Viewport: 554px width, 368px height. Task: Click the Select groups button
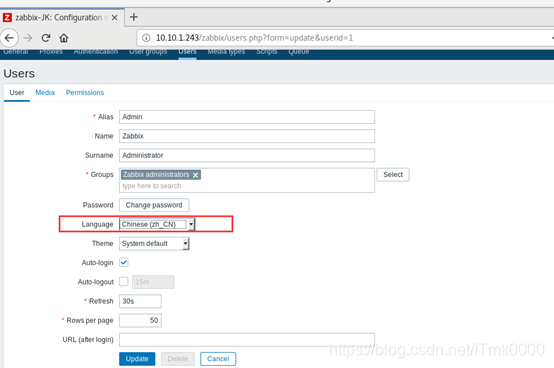[393, 174]
